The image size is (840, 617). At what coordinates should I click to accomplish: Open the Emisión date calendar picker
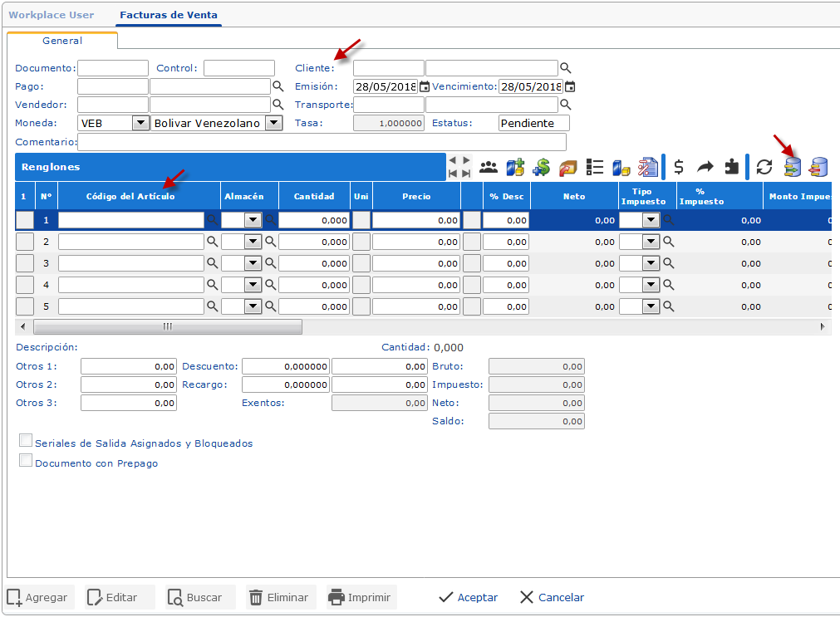click(x=425, y=86)
